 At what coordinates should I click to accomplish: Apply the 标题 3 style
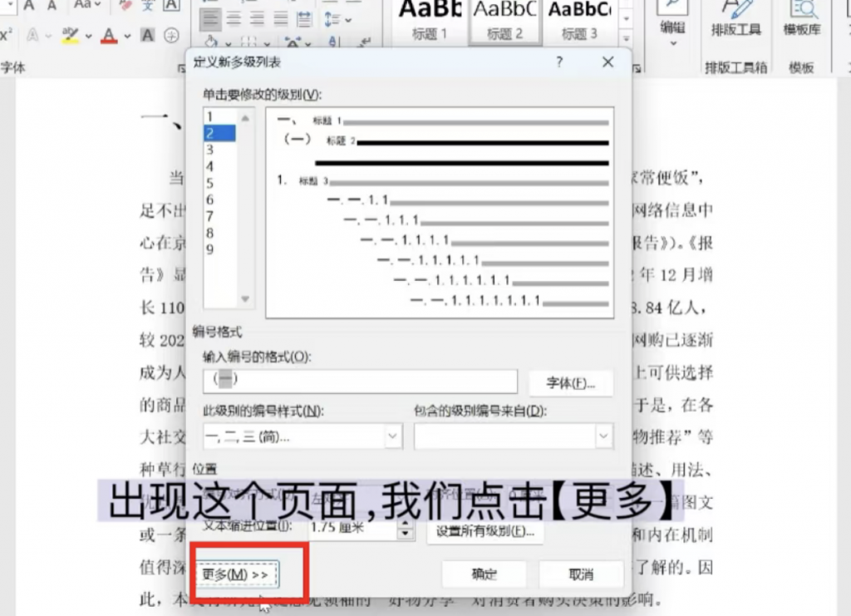(x=579, y=21)
